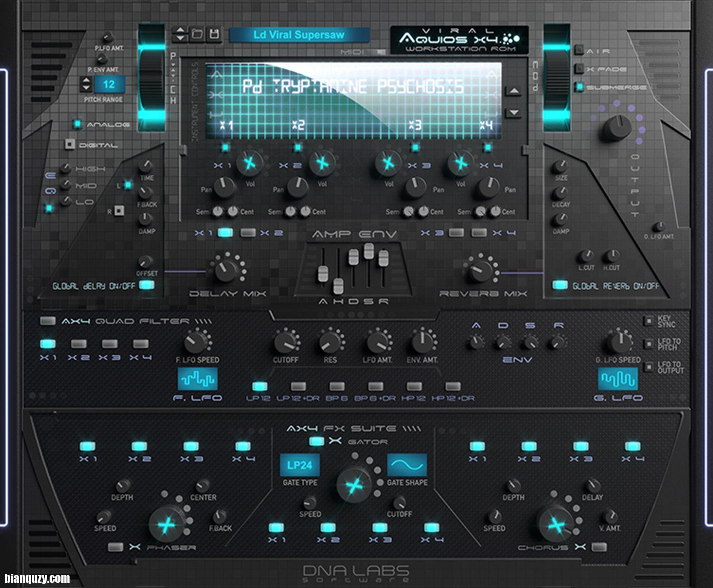Select the BP6 filter type
This screenshot has height=588, width=713.
(x=337, y=386)
